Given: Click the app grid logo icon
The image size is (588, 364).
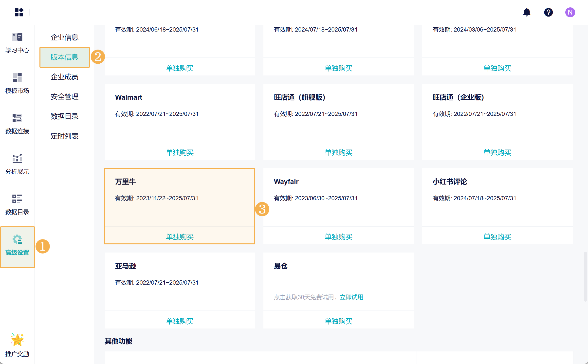Looking at the screenshot, I should 19,12.
